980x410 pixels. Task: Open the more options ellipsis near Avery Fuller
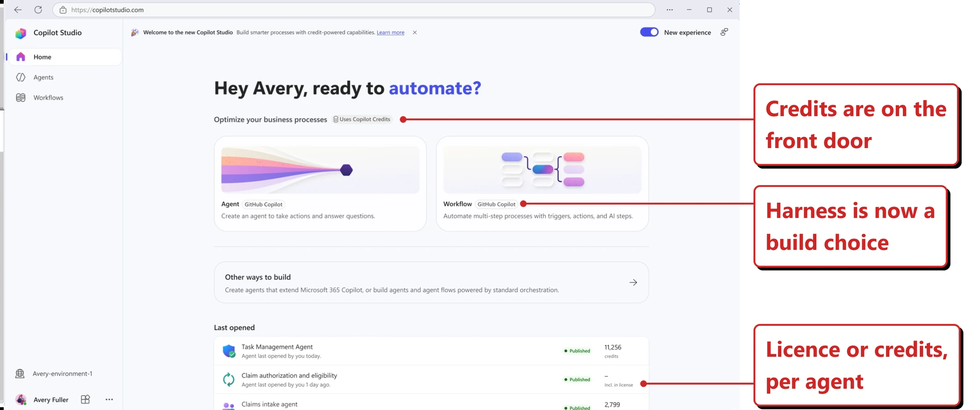coord(109,399)
